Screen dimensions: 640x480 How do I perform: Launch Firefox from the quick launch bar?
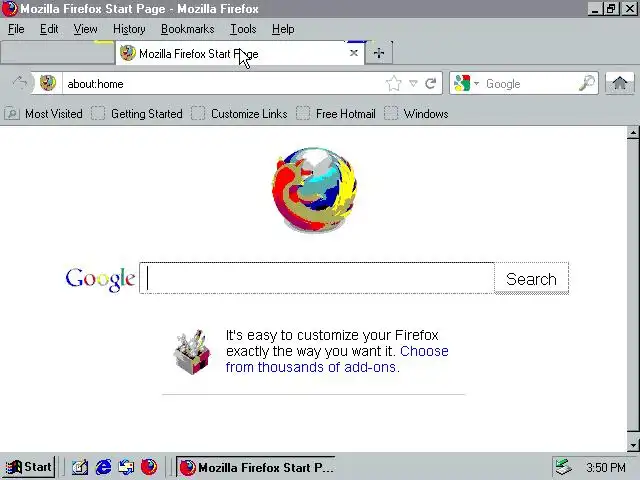point(149,467)
